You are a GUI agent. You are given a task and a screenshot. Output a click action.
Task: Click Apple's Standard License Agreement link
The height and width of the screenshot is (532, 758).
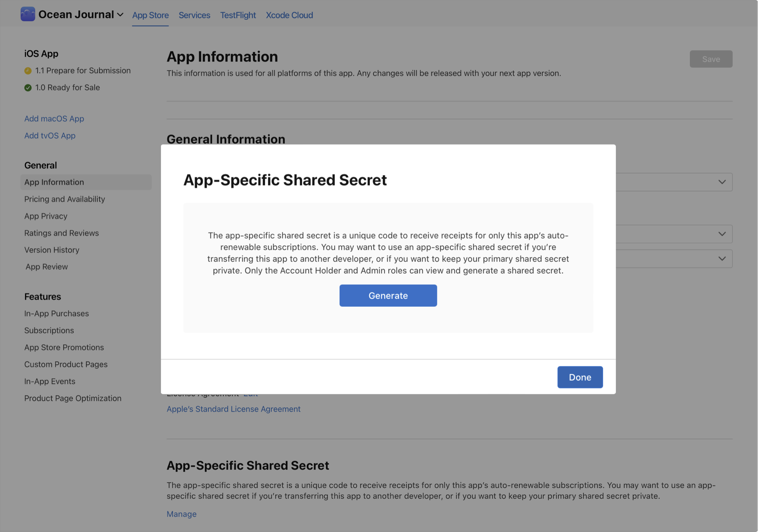point(233,409)
